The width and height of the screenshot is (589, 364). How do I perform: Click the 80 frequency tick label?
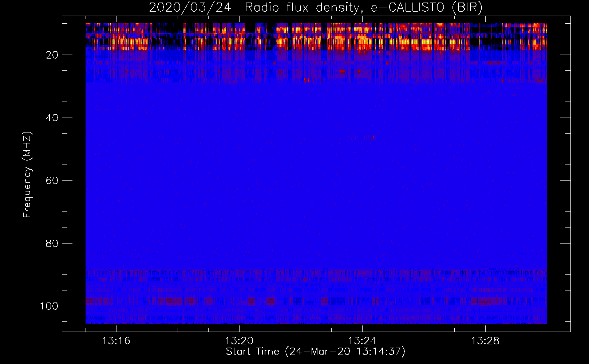coord(52,244)
